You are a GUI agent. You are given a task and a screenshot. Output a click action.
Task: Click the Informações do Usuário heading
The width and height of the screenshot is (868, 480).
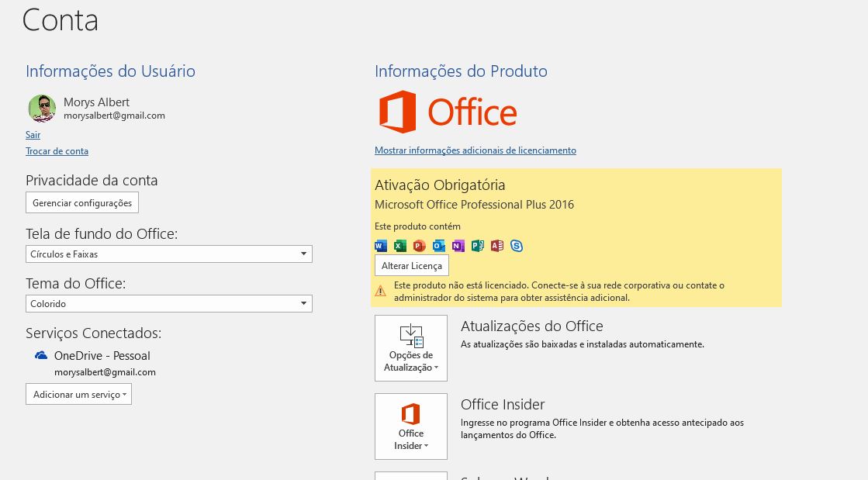click(110, 71)
